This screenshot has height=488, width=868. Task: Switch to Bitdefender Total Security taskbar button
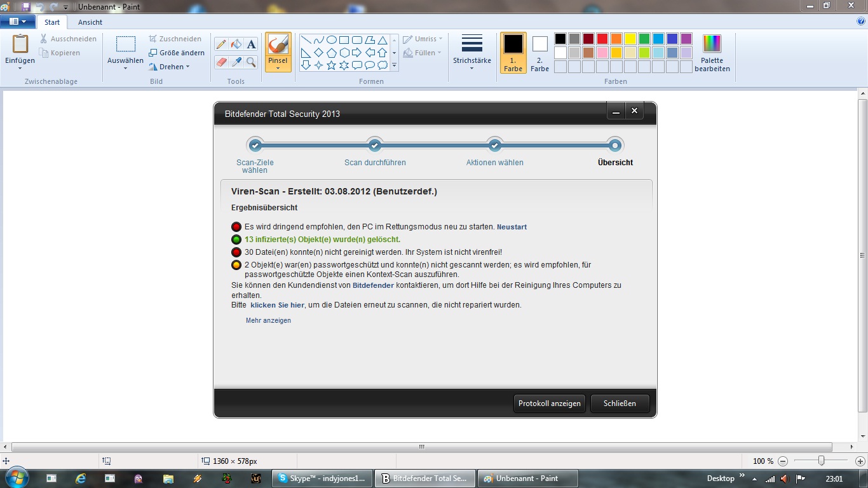coord(426,478)
